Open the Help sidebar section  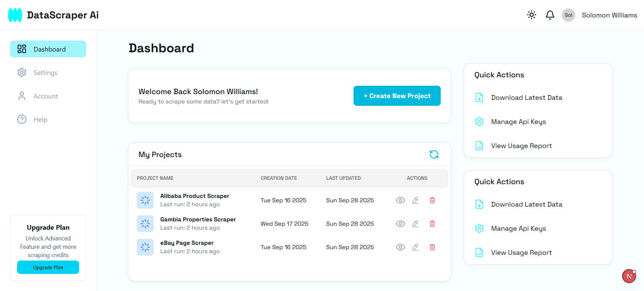[x=40, y=120]
